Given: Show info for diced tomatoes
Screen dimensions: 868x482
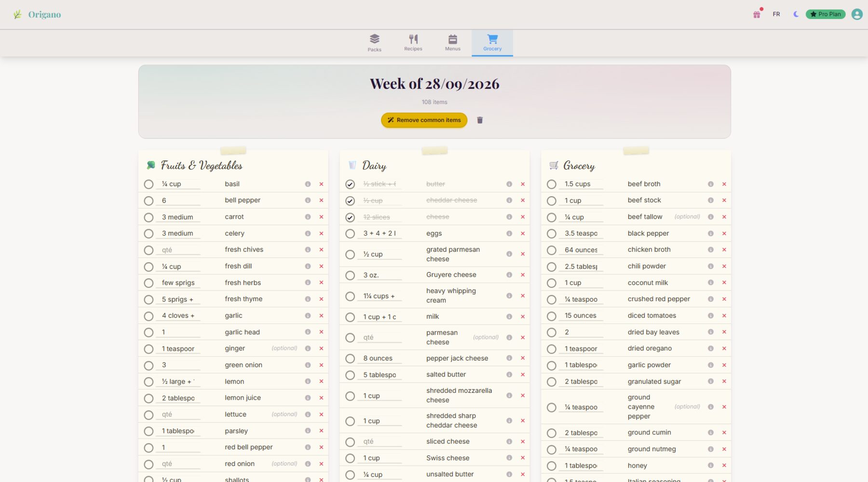Looking at the screenshot, I should [x=711, y=316].
